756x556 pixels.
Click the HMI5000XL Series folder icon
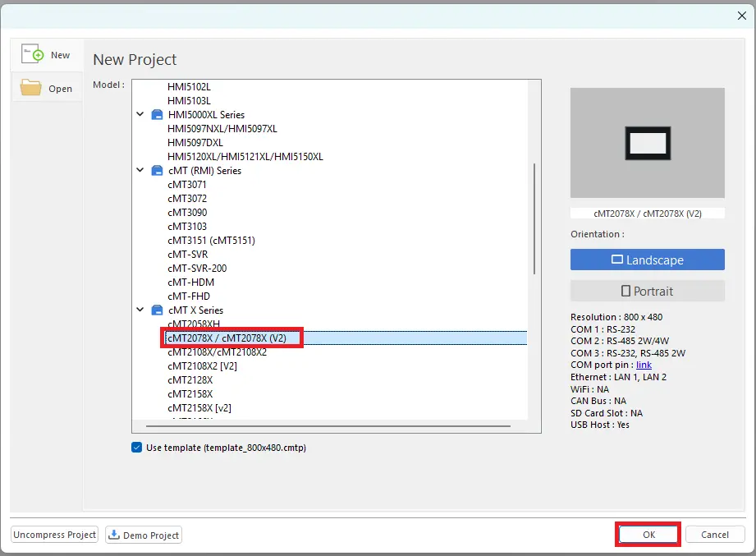[x=157, y=115]
